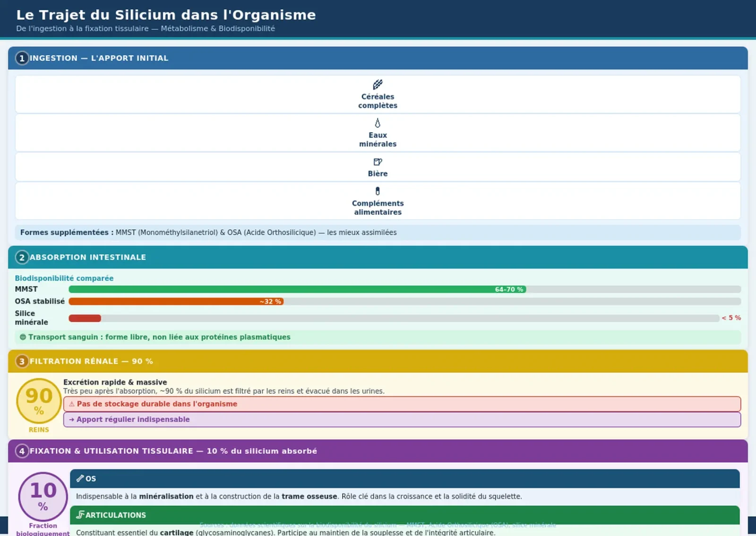The height and width of the screenshot is (536, 756).
Task: Click the warning triangle in the red alert
Action: pos(72,404)
